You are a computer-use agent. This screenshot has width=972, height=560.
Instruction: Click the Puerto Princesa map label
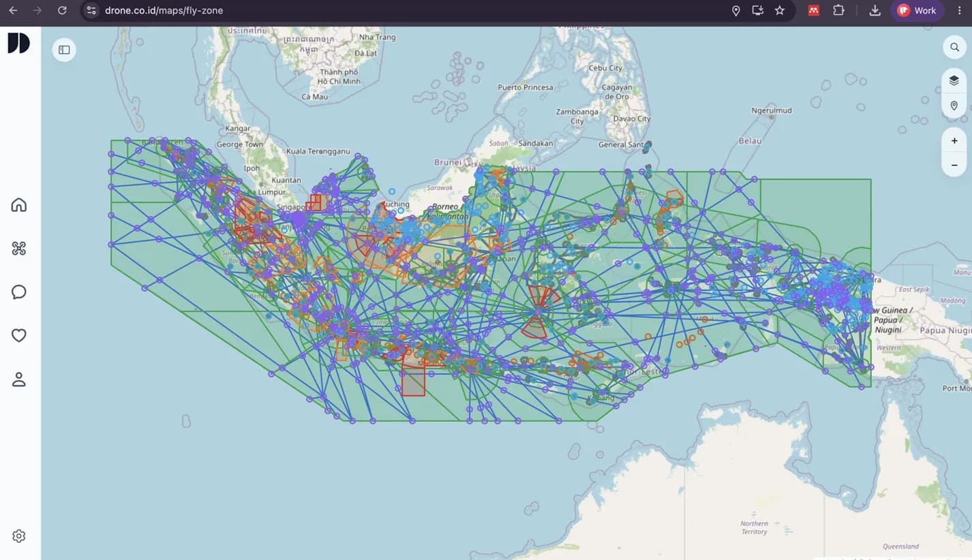coord(525,87)
